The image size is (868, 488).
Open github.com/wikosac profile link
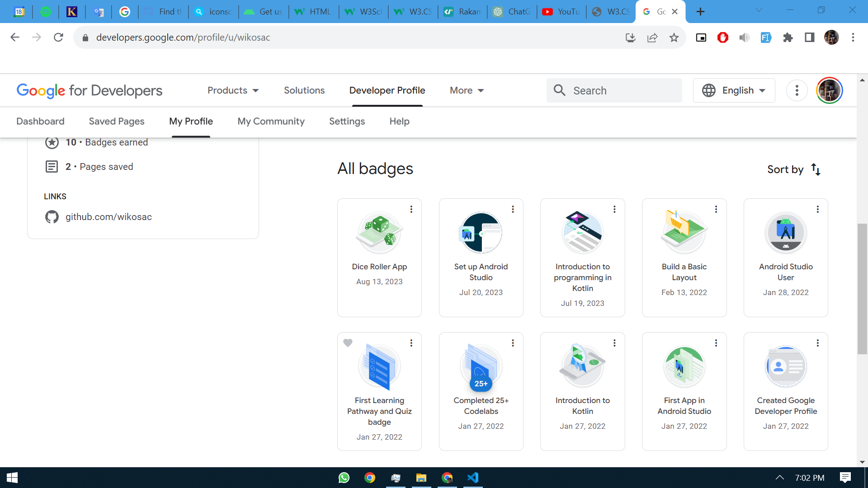tap(108, 217)
